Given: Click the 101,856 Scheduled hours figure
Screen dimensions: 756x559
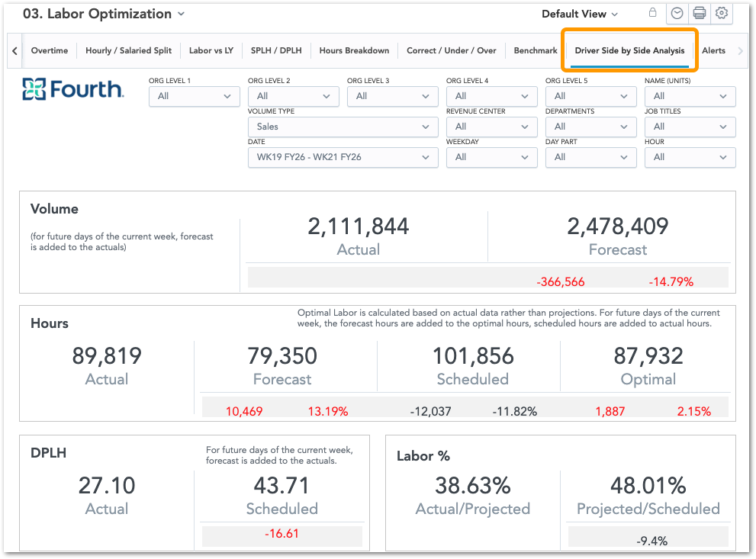Looking at the screenshot, I should [x=473, y=356].
